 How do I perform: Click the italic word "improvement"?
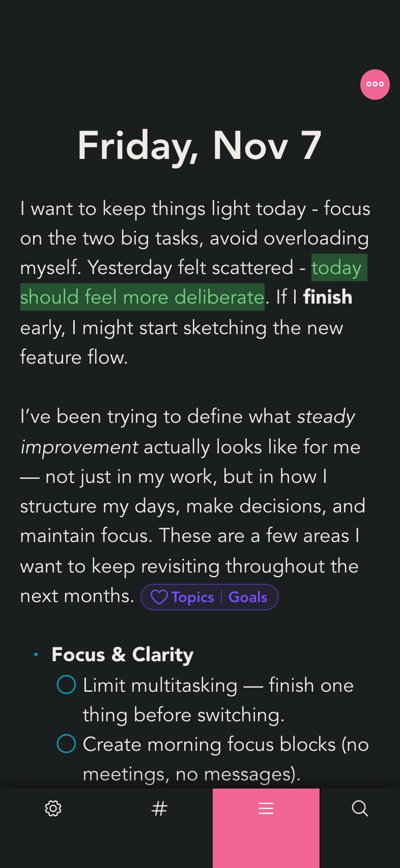[x=79, y=447]
